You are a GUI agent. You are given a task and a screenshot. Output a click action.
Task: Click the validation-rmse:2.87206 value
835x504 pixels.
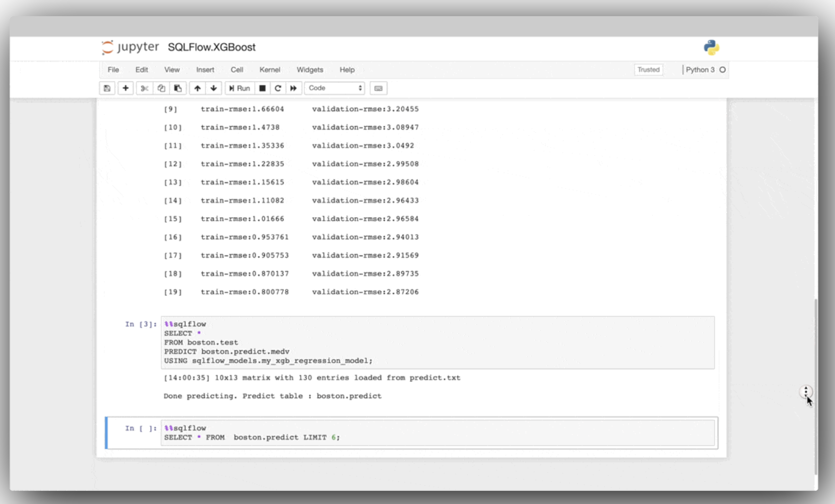pos(365,292)
